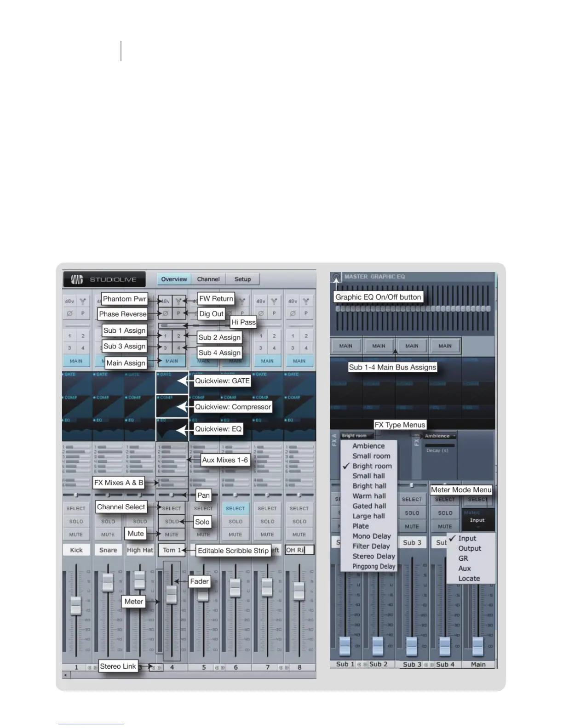Click the Kick channel fader handle
This screenshot has height=728, width=563.
coord(76,605)
